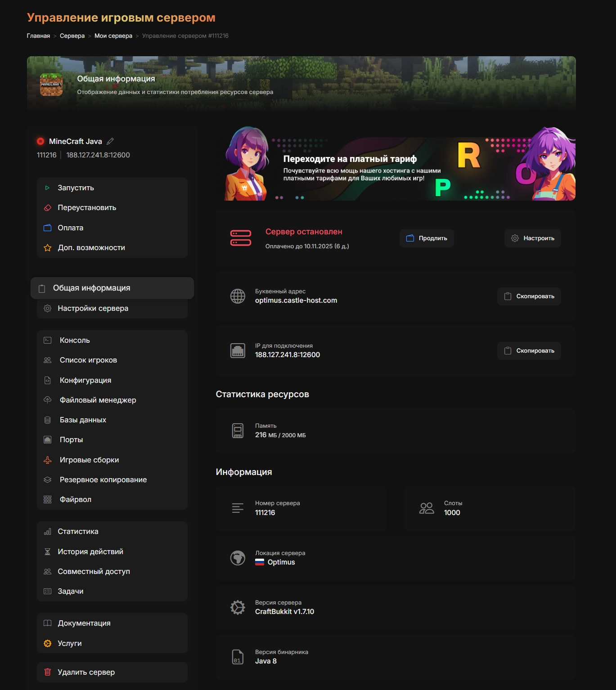Click the Файрвол brick wall icon

coord(47,499)
